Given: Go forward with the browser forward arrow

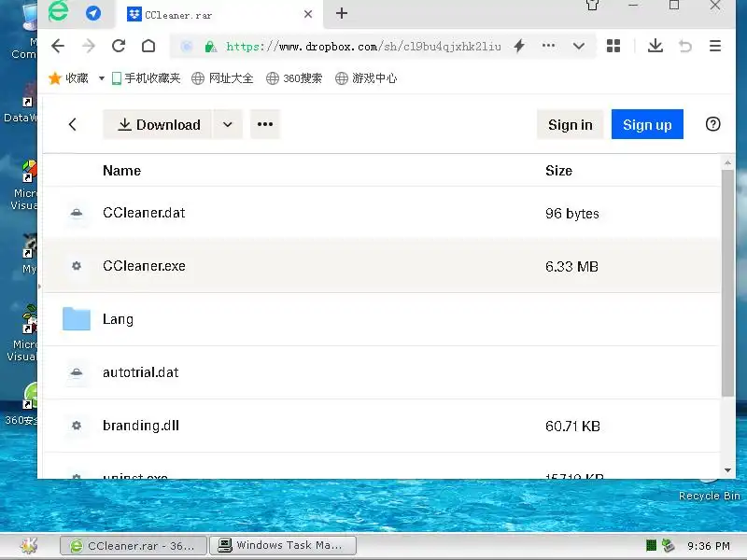Looking at the screenshot, I should pos(89,46).
